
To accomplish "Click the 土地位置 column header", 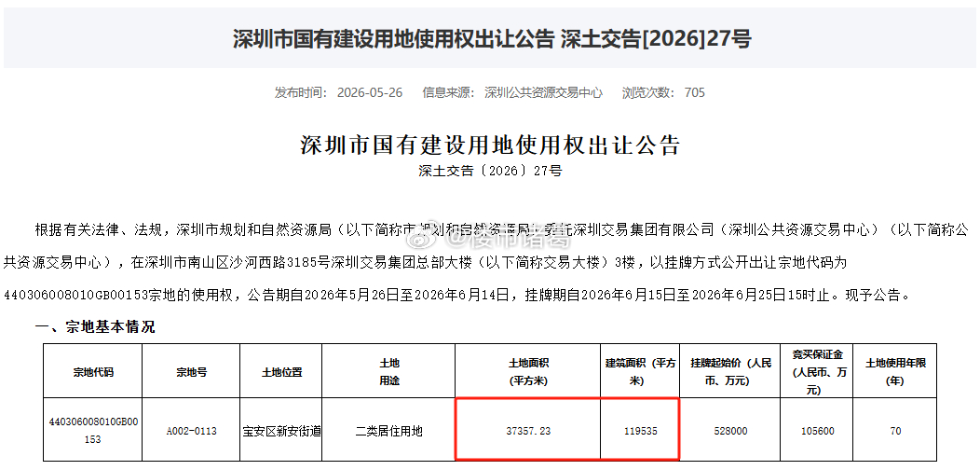I will click(281, 372).
